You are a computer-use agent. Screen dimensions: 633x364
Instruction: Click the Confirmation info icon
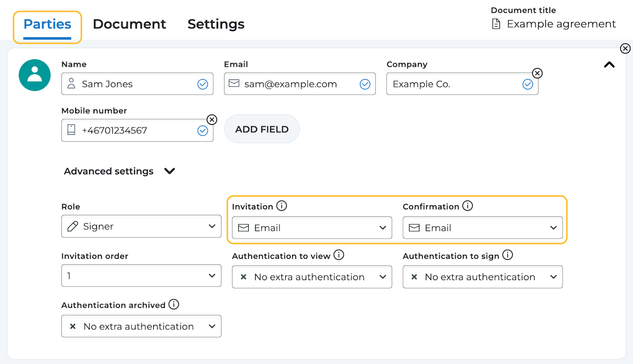[x=467, y=206]
